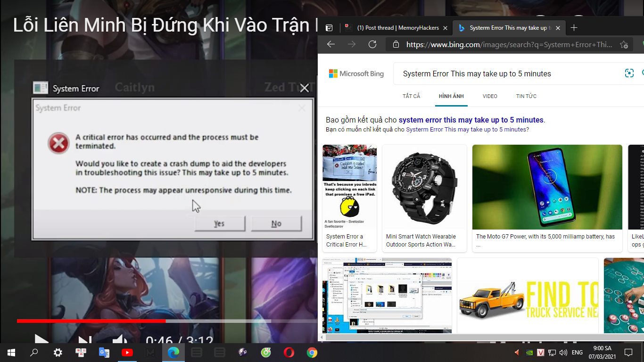This screenshot has width=644, height=362.
Task: Click caption 'Mini Smart Watch Wearable Outdoor Sports'
Action: 421,240
